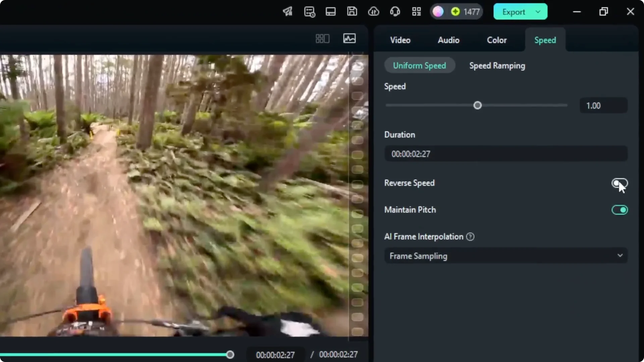Click the Export button

tap(513, 11)
